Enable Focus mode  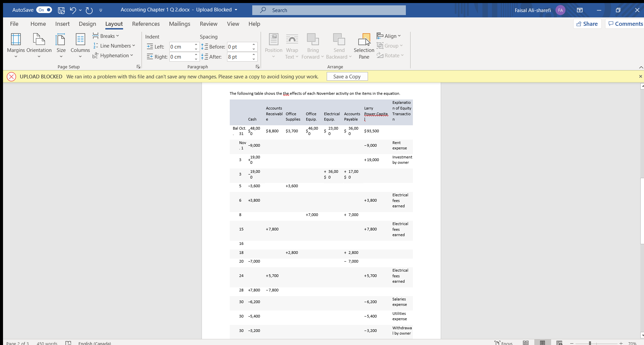(x=504, y=342)
